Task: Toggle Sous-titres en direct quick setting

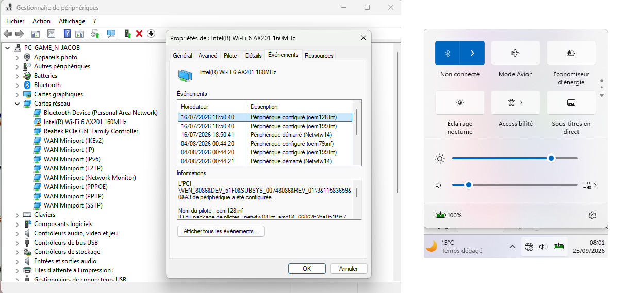Action: pos(571,102)
